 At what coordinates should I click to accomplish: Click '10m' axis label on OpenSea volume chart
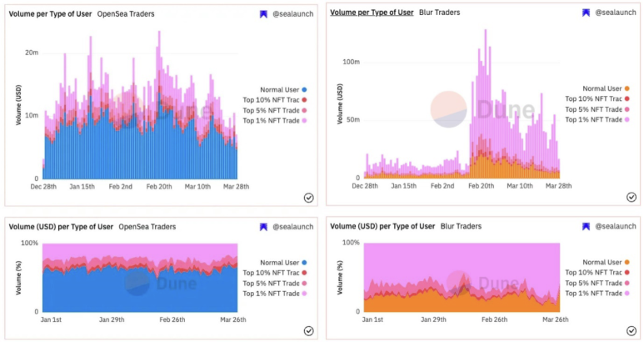point(32,115)
